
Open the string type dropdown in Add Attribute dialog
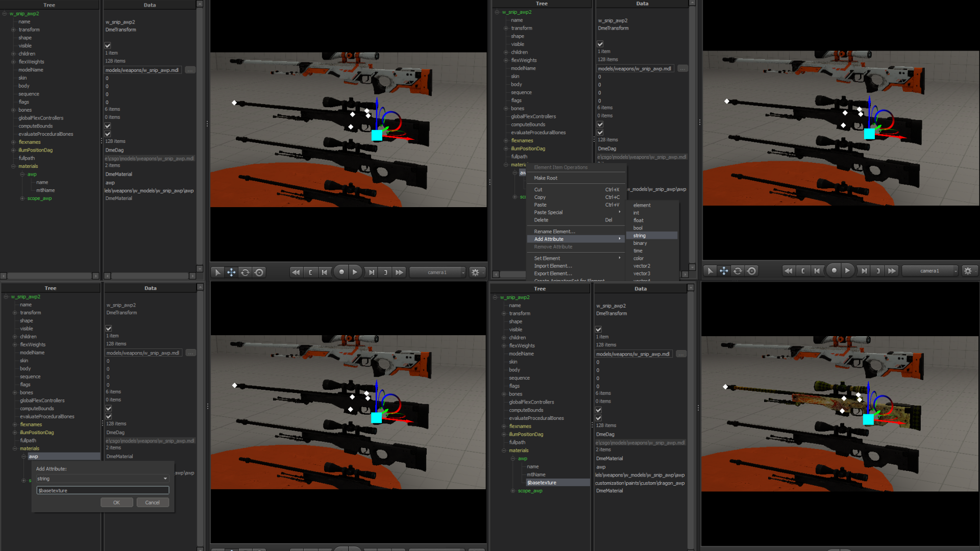[102, 479]
